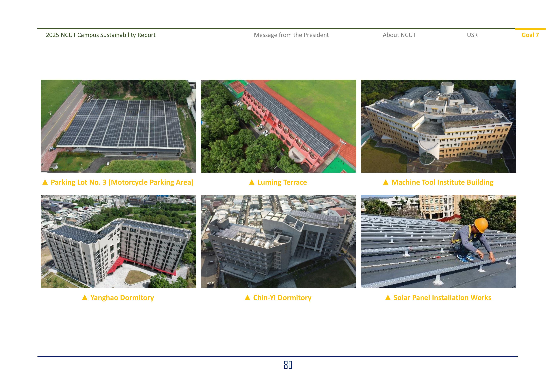Click the page number 80
Screen dimensions: 555x392
288,365
